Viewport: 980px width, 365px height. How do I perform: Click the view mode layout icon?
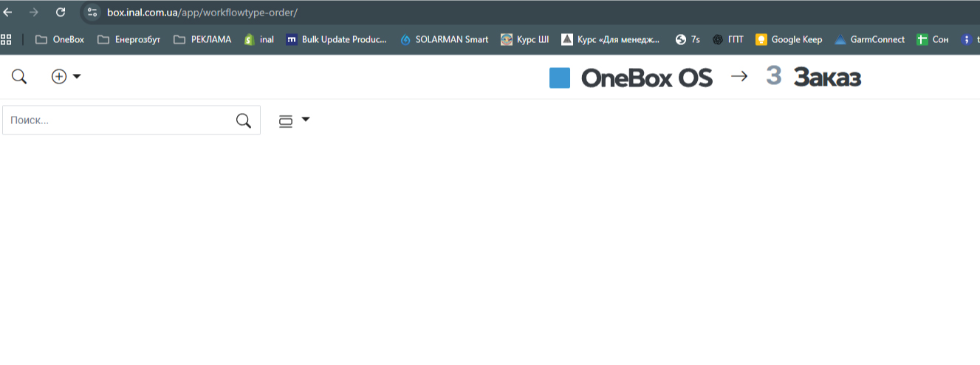coord(286,121)
